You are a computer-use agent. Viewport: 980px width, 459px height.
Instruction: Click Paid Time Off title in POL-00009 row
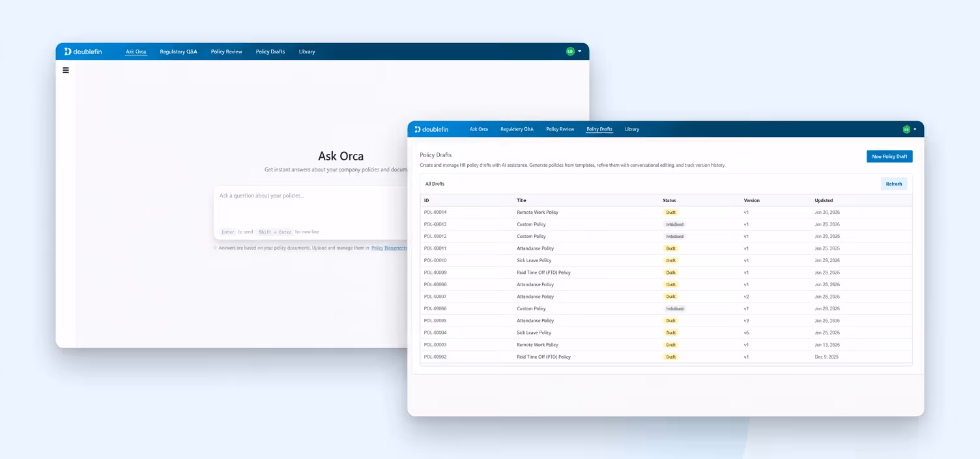tap(543, 273)
